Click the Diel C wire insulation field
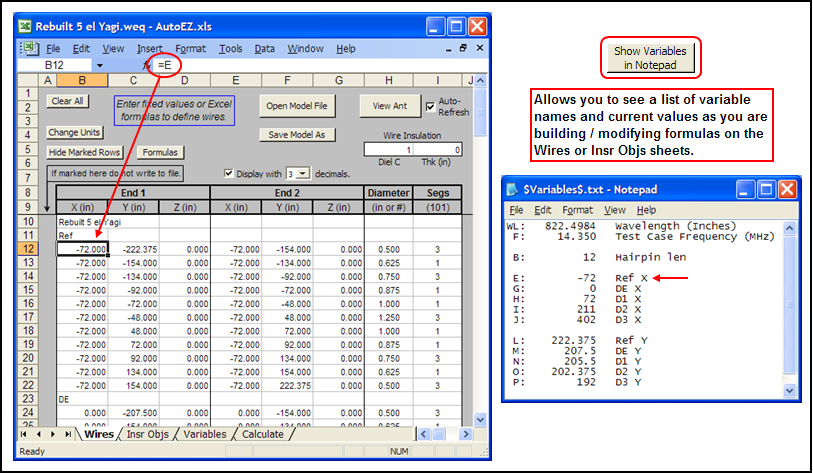813x473 pixels. point(388,150)
